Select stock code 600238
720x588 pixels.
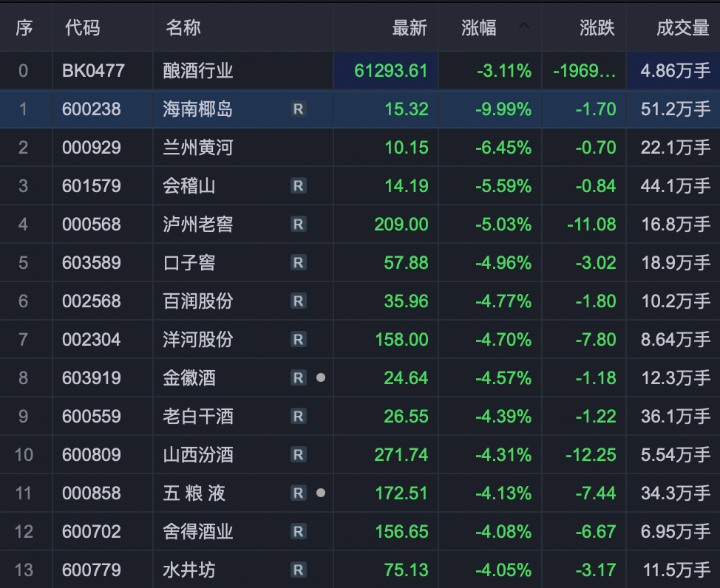pos(92,109)
